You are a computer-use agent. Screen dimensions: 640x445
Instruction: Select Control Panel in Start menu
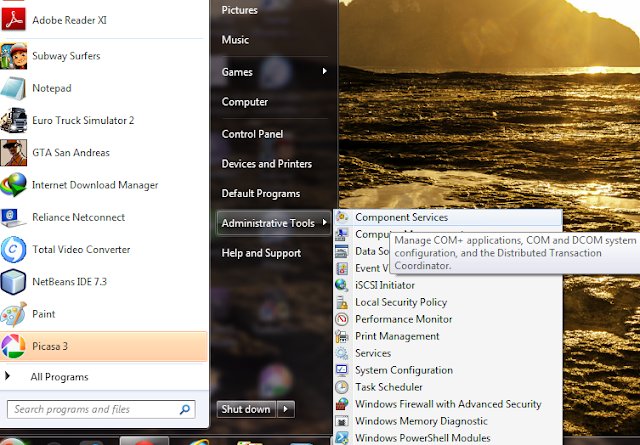coord(252,134)
